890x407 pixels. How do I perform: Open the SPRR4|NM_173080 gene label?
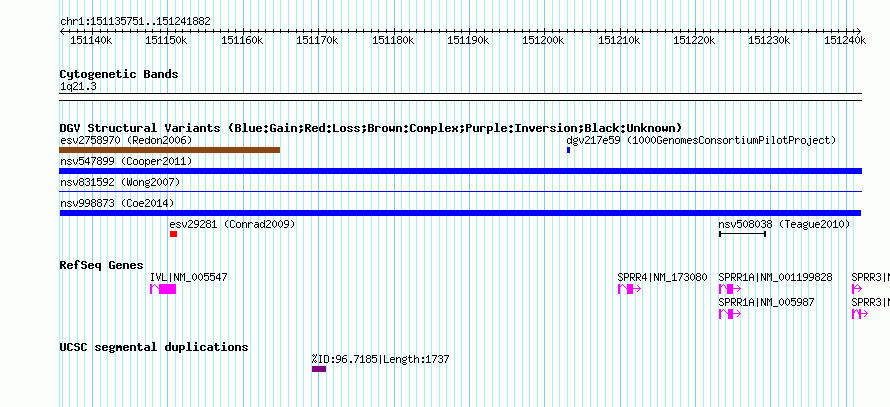point(662,277)
